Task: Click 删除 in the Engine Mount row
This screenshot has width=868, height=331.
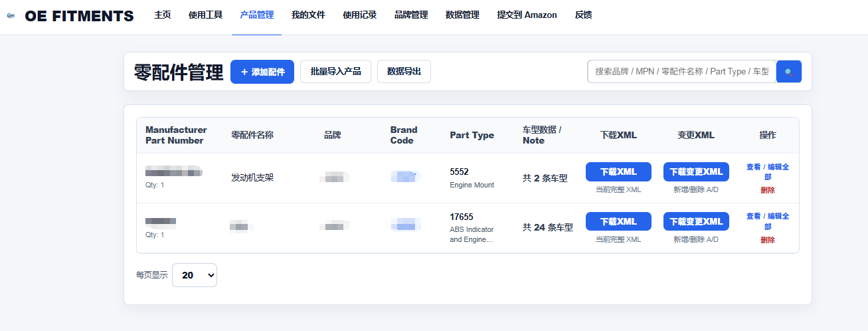Action: [768, 190]
